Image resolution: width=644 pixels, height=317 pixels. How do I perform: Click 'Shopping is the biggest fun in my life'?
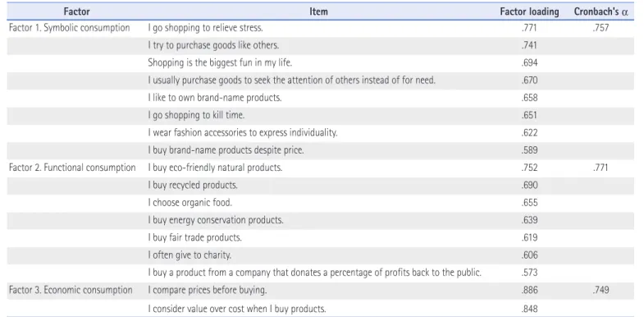click(x=220, y=63)
